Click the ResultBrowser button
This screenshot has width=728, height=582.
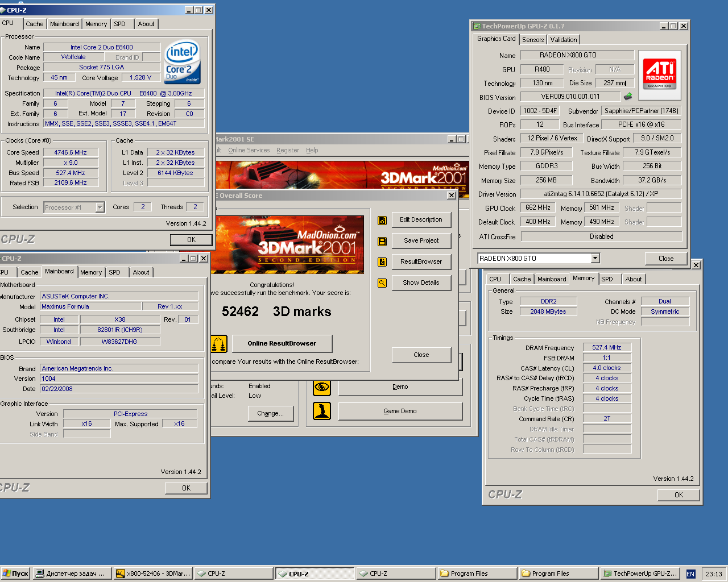click(421, 261)
